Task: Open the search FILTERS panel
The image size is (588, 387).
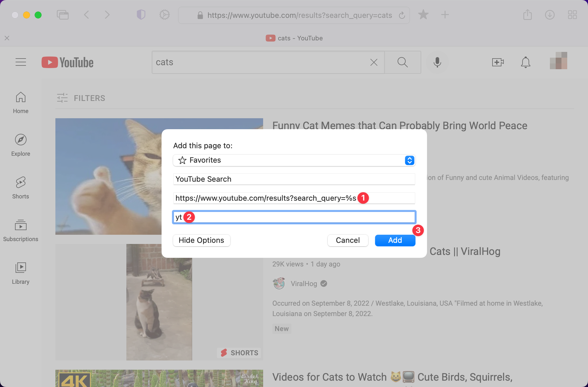Action: (x=81, y=98)
